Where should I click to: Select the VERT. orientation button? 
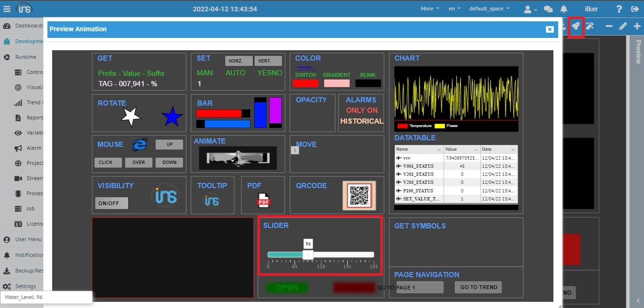(268, 61)
